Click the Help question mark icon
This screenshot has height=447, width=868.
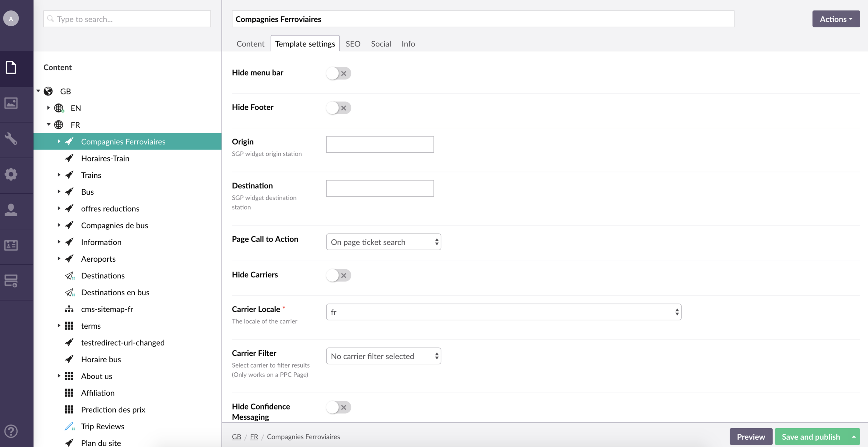click(11, 431)
